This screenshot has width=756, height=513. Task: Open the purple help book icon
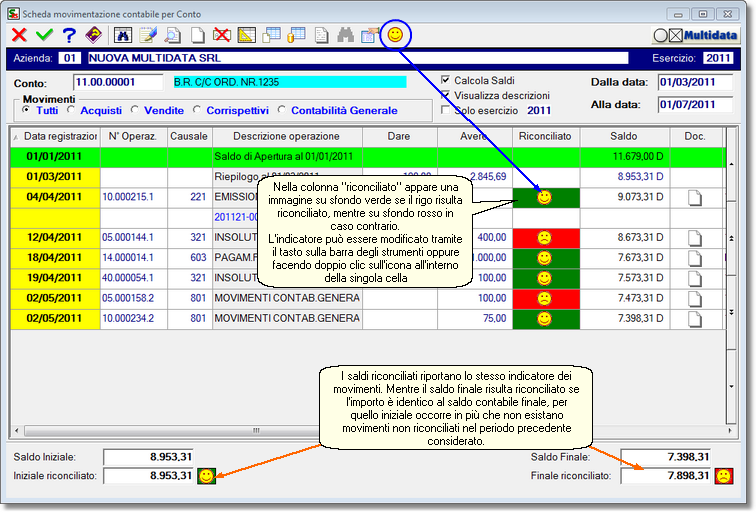coord(94,35)
